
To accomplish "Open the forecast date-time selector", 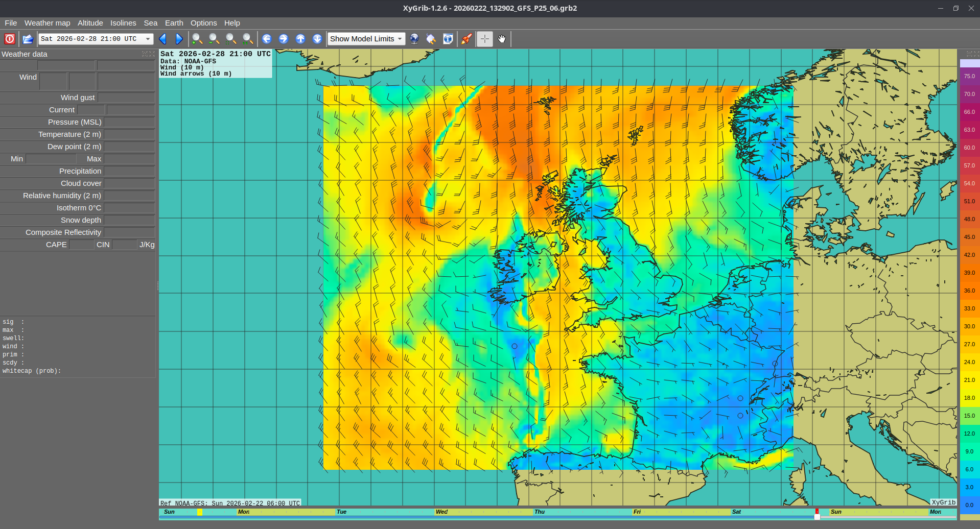I will tap(96, 39).
